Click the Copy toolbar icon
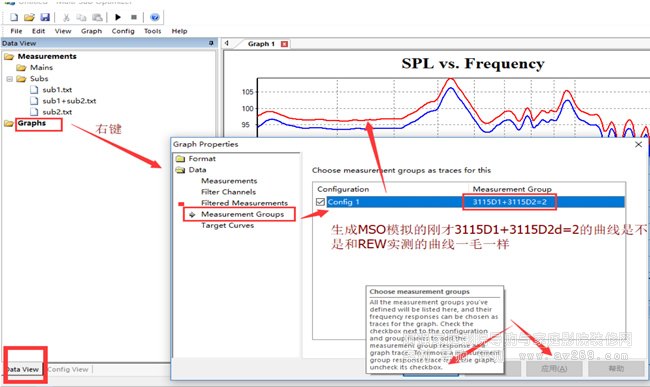 pyautogui.click(x=81, y=17)
